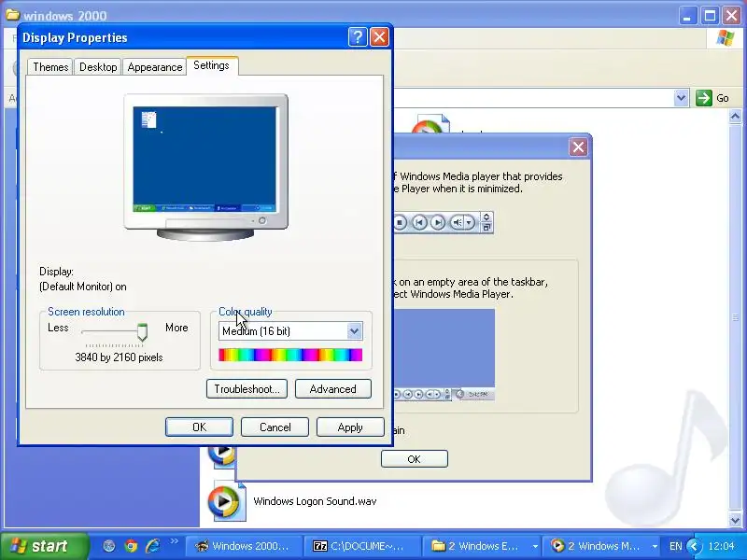
Task: Select the Appearance tab
Action: pyautogui.click(x=154, y=67)
